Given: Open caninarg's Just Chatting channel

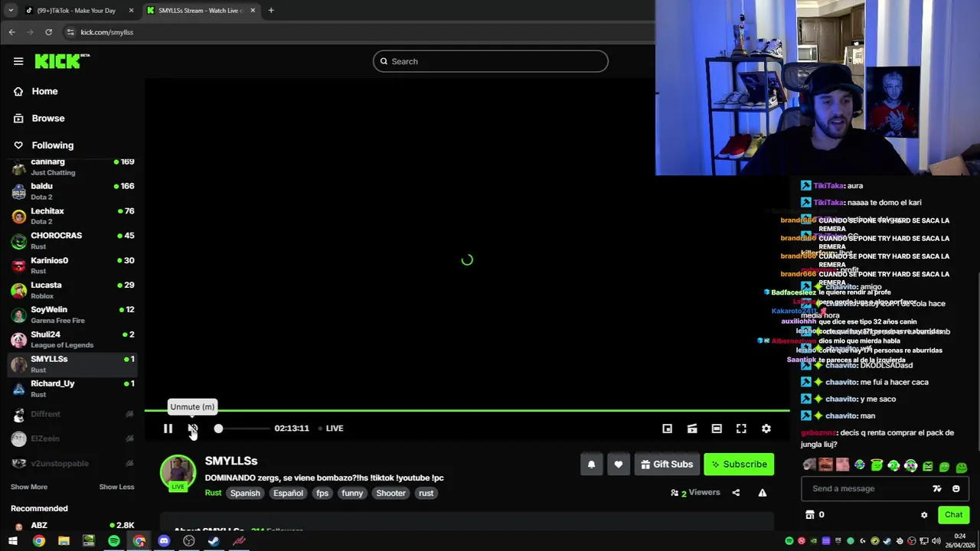Looking at the screenshot, I should click(73, 167).
